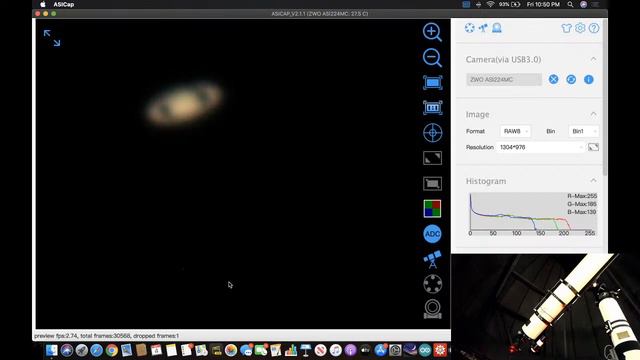Open settings with the gear icon
Screen dimensions: 640x360
580,28
